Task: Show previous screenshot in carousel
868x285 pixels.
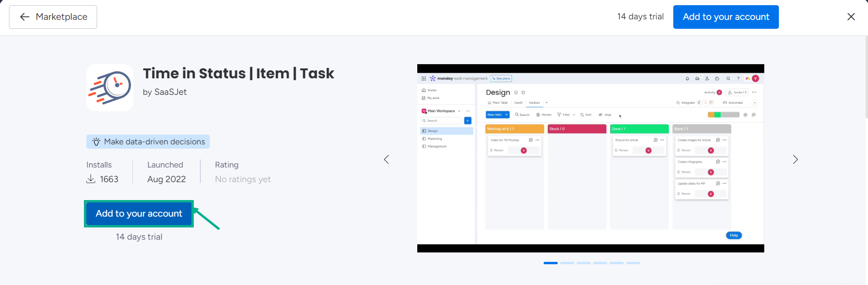Action: 387,159
